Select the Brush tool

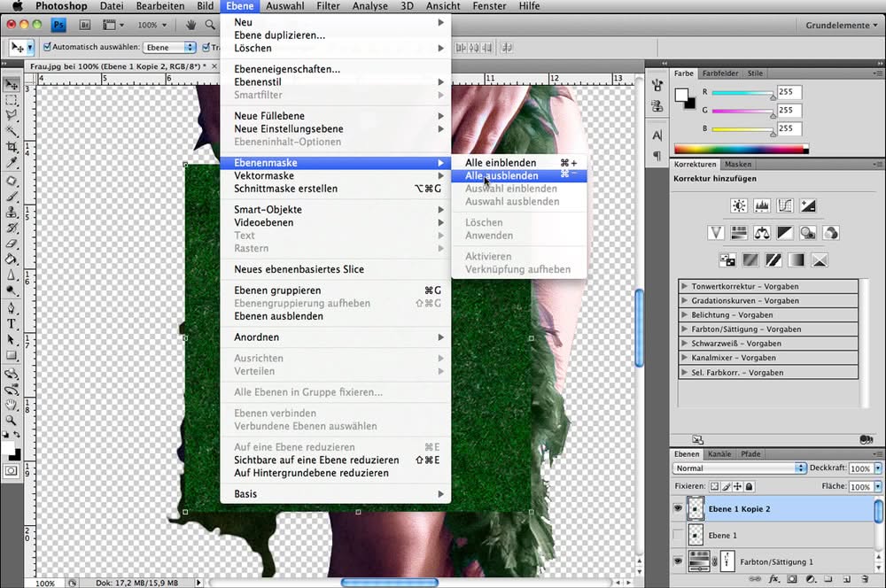[12, 197]
